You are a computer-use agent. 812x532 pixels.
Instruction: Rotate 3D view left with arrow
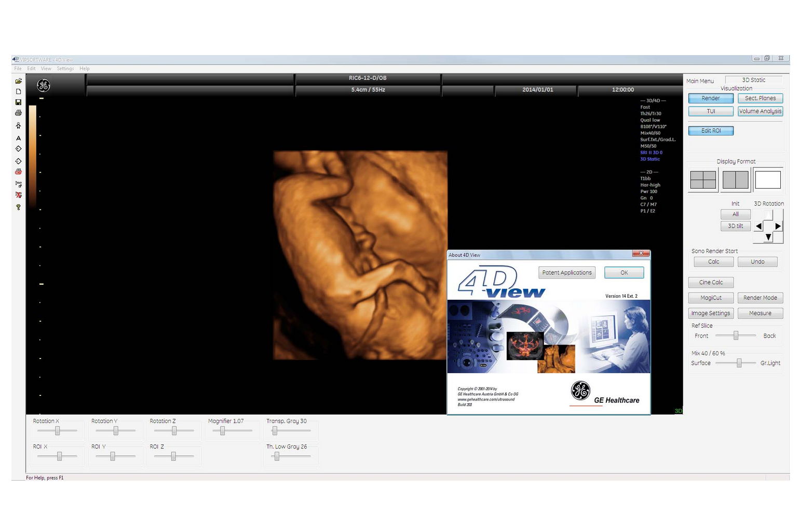[759, 226]
